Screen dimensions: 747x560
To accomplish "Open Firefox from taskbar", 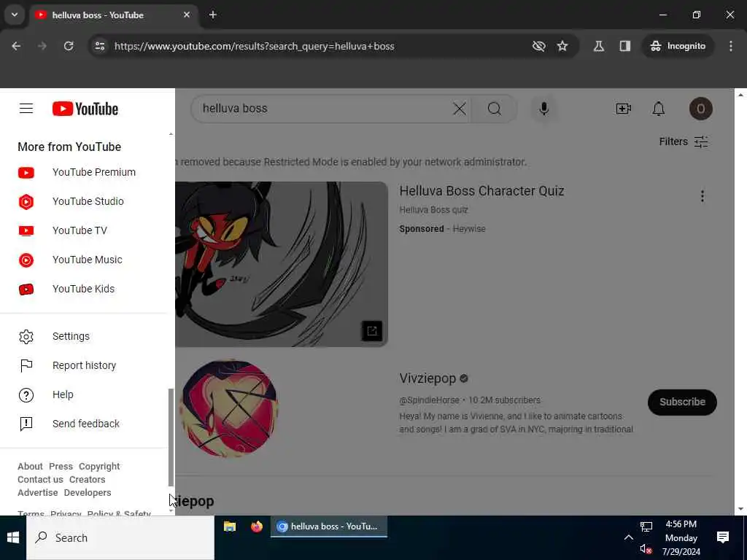I will (x=257, y=526).
